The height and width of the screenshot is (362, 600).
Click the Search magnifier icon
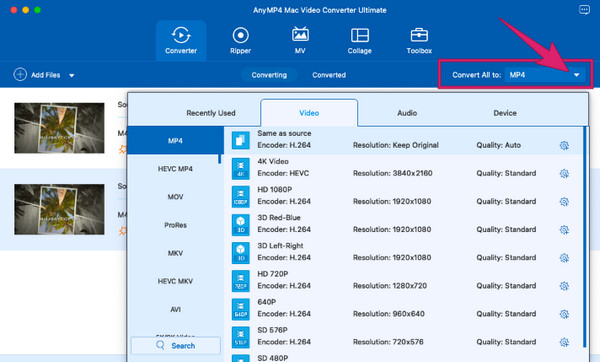160,345
